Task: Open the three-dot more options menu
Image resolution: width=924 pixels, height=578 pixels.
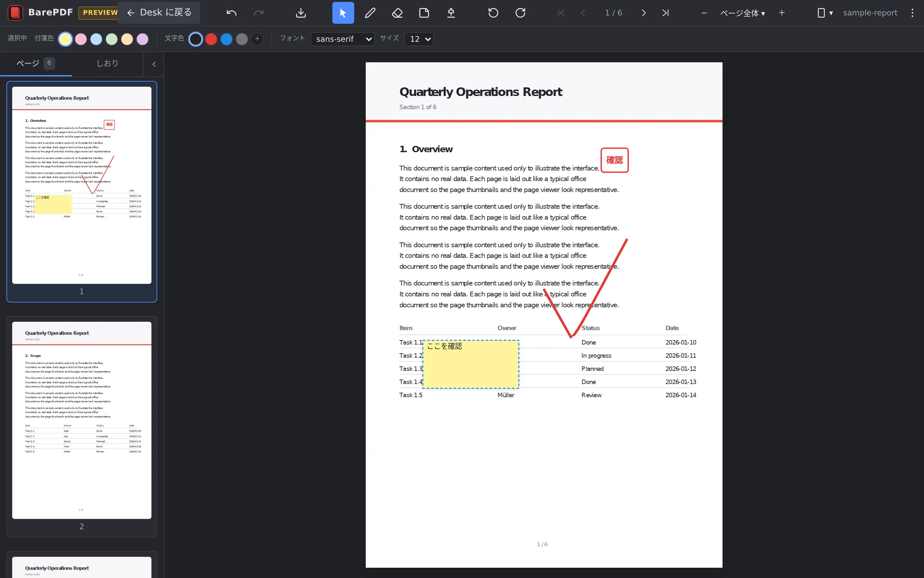Action: (x=912, y=13)
